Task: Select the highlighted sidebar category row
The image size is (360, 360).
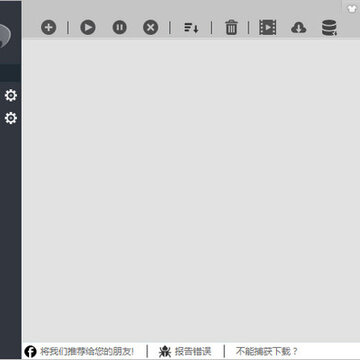Action: tap(11, 73)
